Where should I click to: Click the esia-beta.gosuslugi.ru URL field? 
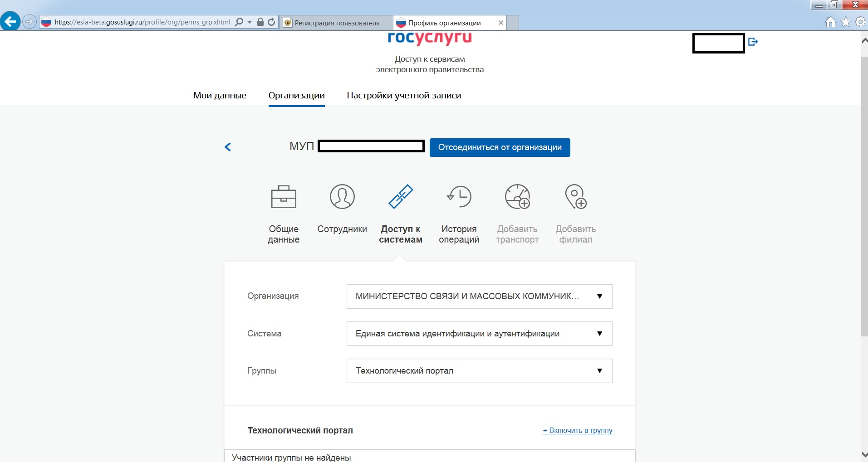(142, 22)
